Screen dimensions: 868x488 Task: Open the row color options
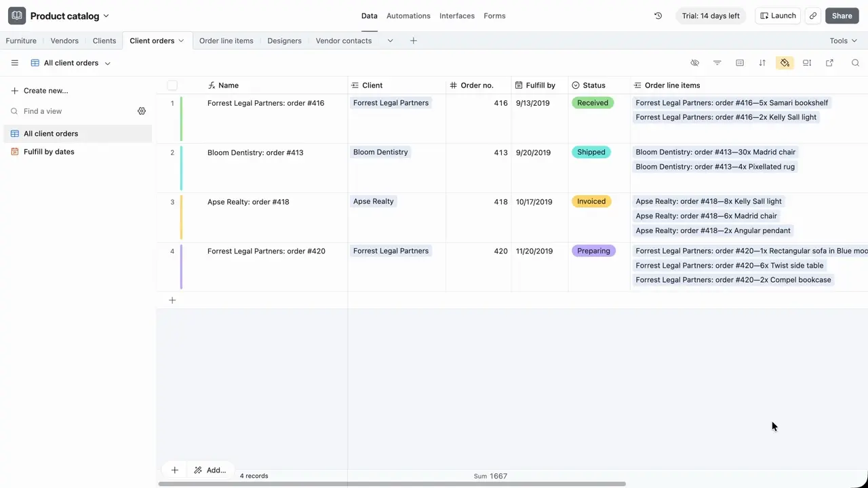(785, 62)
